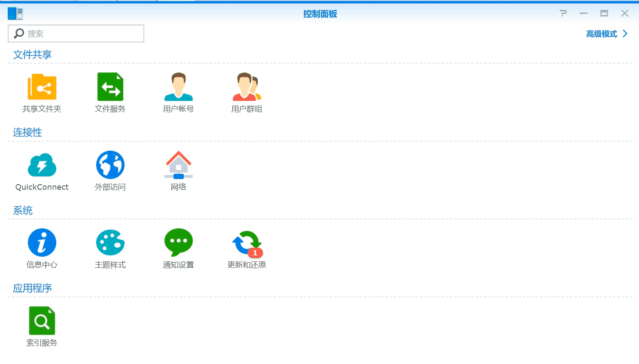Open the 主题样式 theme palette icon

pos(110,243)
